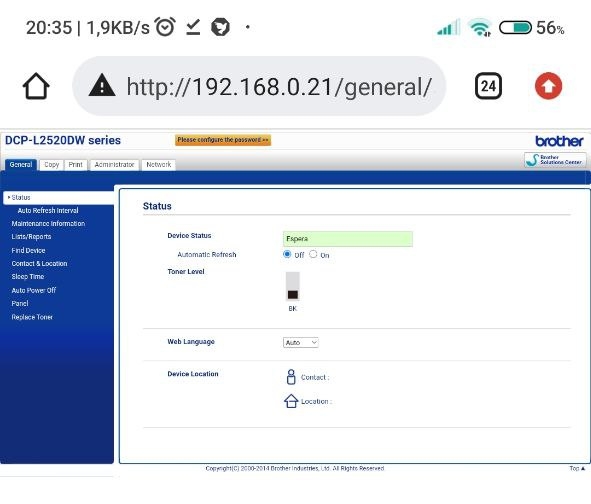Click the Location house icon

[291, 401]
